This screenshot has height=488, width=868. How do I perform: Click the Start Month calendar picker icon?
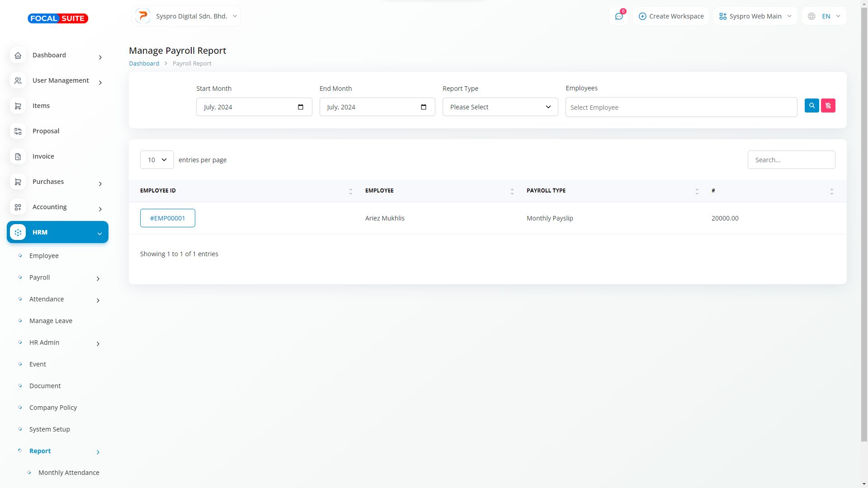click(301, 107)
